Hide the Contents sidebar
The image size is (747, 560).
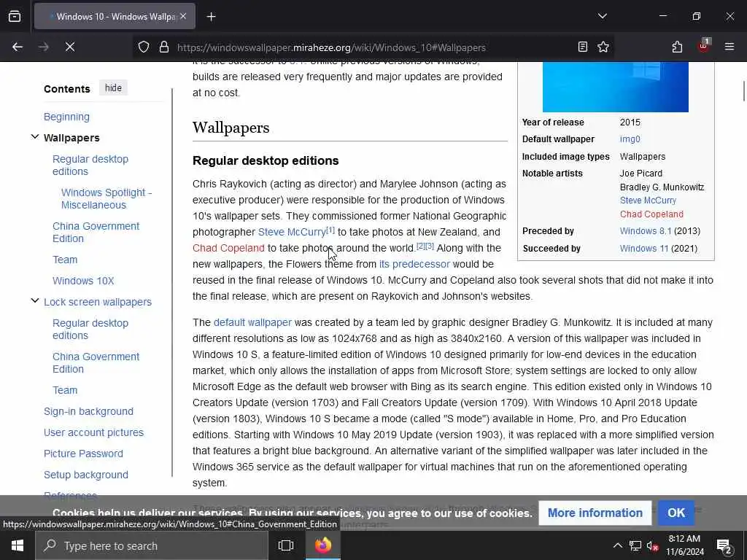pyautogui.click(x=113, y=88)
